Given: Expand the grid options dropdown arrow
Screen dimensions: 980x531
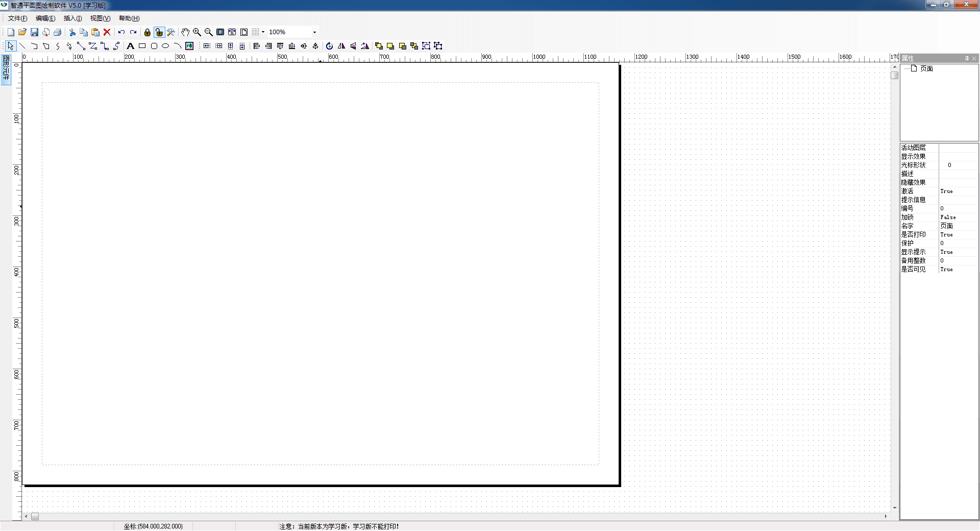Looking at the screenshot, I should point(263,32).
